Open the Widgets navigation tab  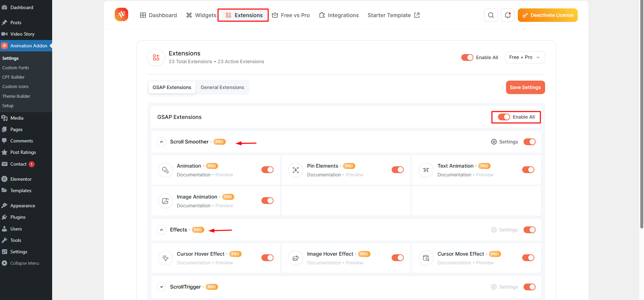(201, 15)
